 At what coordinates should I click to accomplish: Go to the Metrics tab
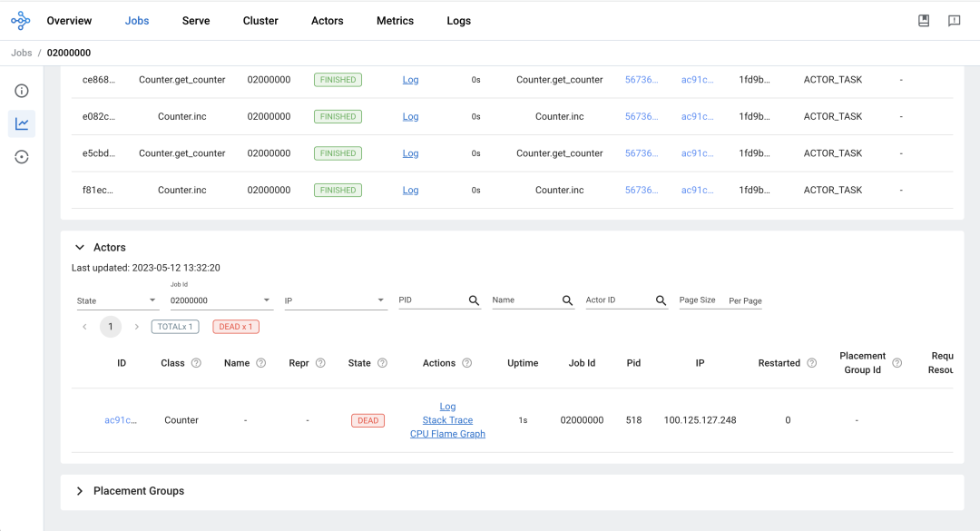point(395,21)
